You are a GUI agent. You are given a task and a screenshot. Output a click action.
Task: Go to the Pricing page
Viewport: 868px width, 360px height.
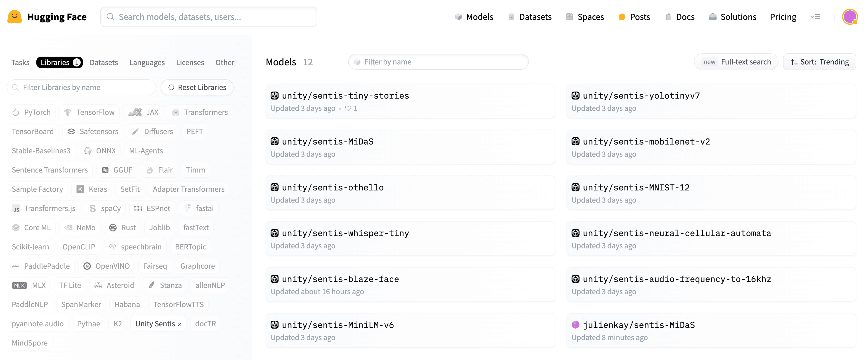click(x=783, y=17)
